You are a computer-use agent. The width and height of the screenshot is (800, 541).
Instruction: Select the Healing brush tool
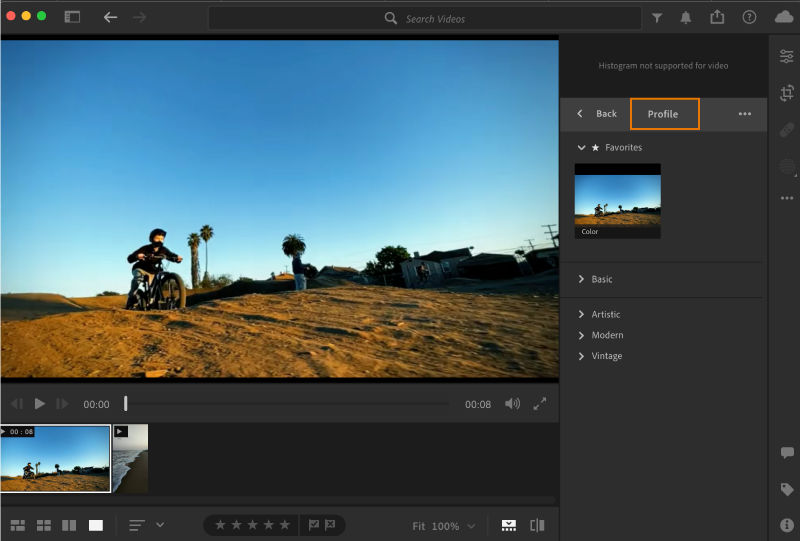(x=787, y=130)
